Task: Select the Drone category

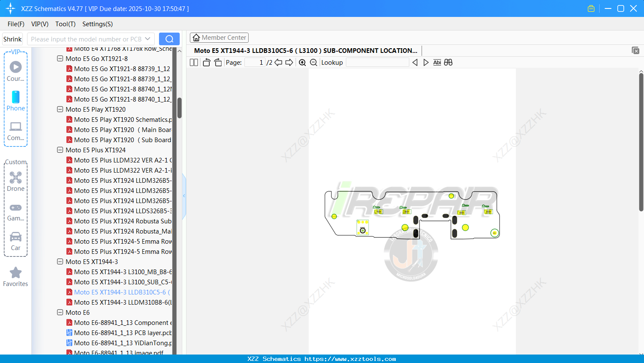Action: [16, 181]
